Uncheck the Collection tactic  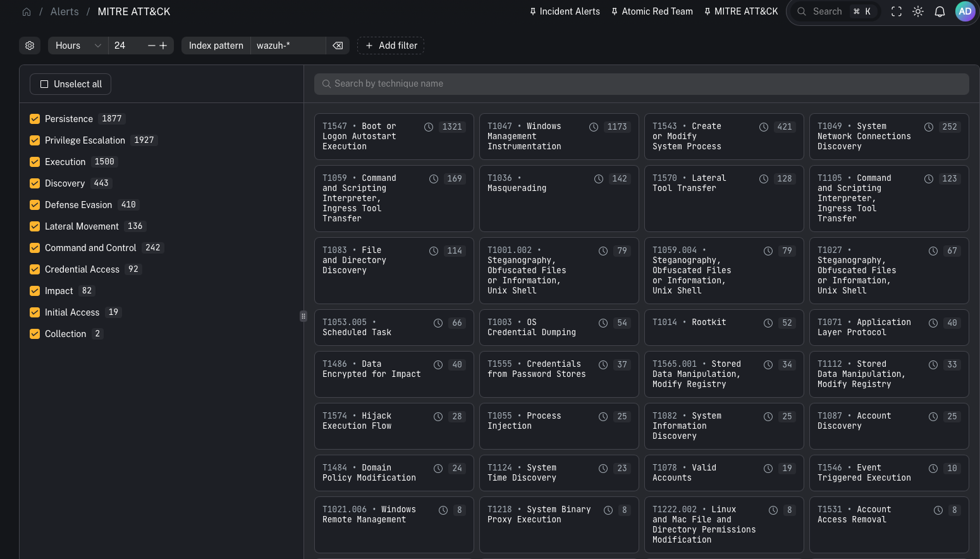(x=35, y=334)
